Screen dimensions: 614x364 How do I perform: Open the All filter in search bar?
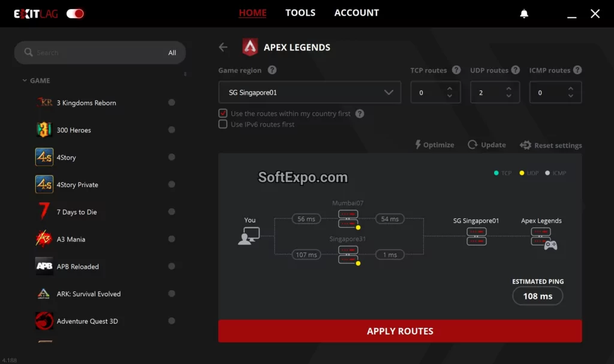[172, 53]
